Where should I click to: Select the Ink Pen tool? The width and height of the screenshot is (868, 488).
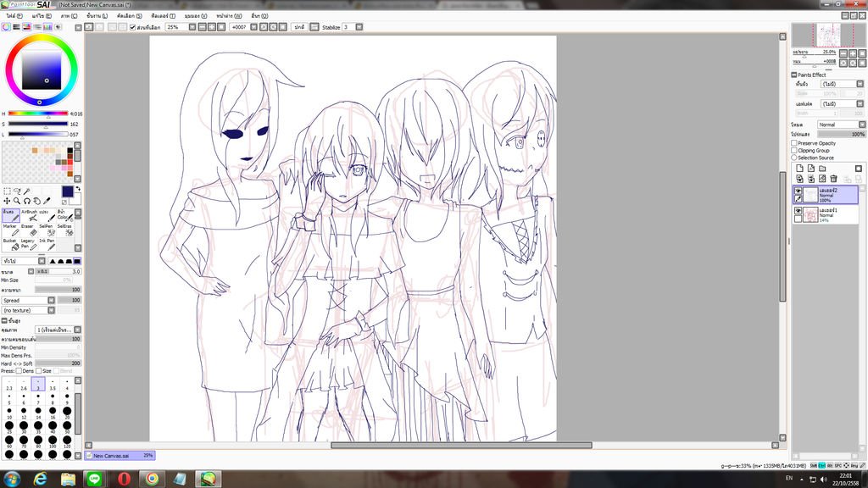[47, 245]
